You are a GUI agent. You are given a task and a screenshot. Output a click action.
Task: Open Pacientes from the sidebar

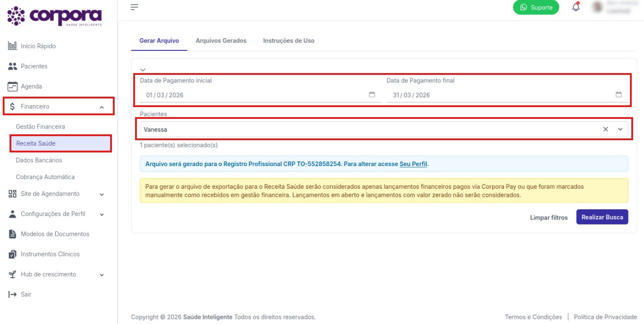point(34,66)
